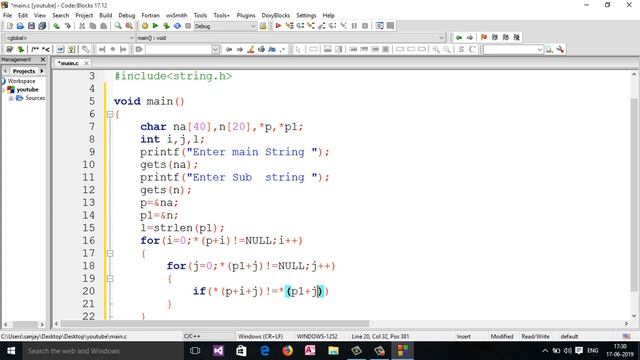Click the 'WINDOWS-1252' encoding status entry
The width and height of the screenshot is (640, 360).
(x=317, y=336)
